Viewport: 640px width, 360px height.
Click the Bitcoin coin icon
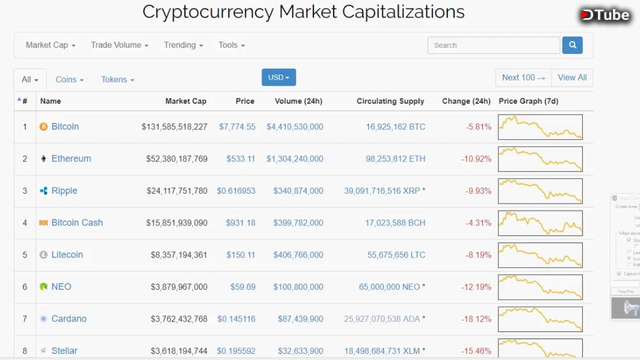[43, 127]
